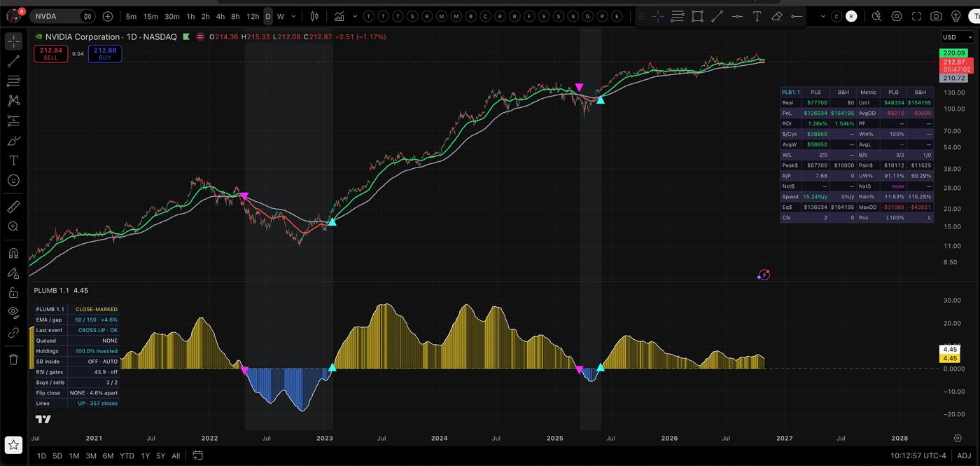Screen dimensions: 980x466
Task: Select the trend line tool in left sidebar
Action: 13,62
